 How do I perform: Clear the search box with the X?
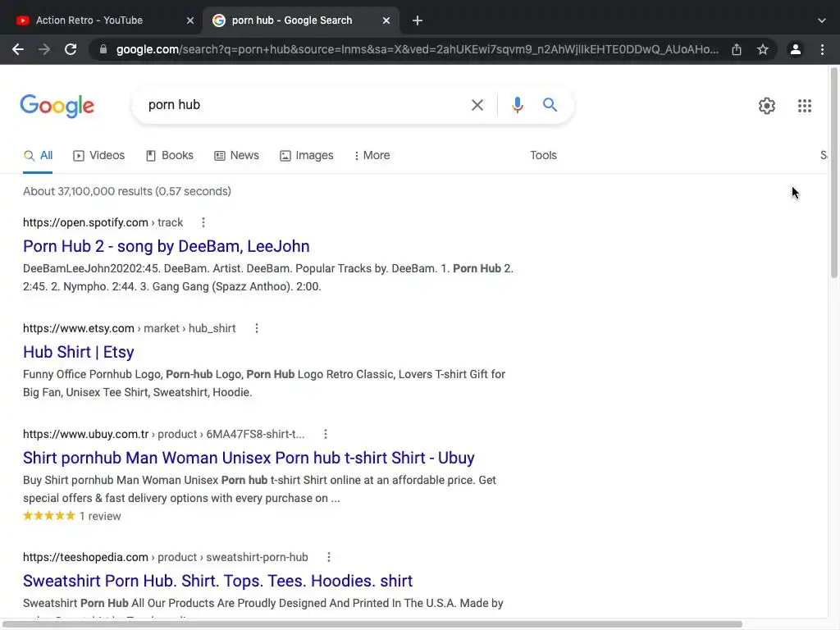[x=477, y=105]
